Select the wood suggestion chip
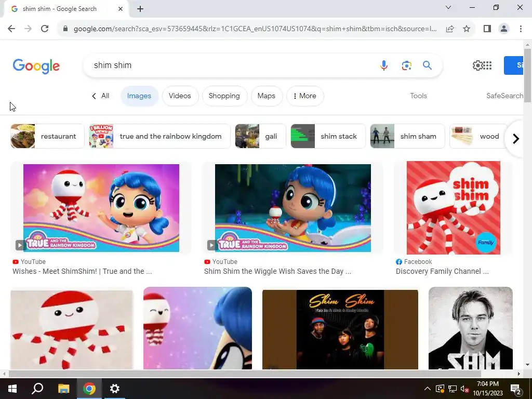 [478, 136]
